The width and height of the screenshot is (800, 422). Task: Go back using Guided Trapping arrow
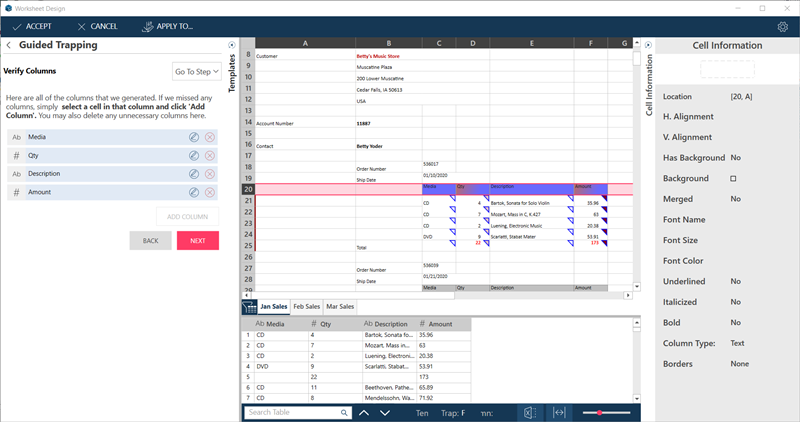pyautogui.click(x=9, y=45)
